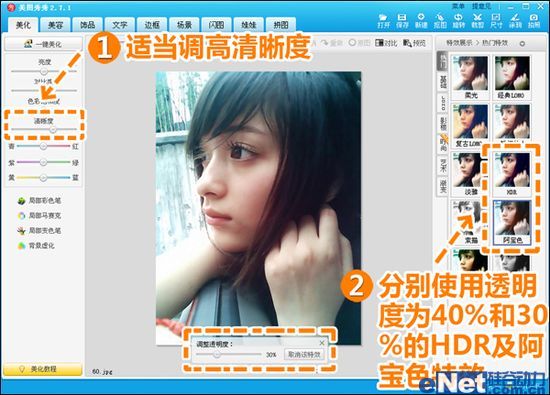
Task: Switch to the 美化 tab
Action: point(23,25)
